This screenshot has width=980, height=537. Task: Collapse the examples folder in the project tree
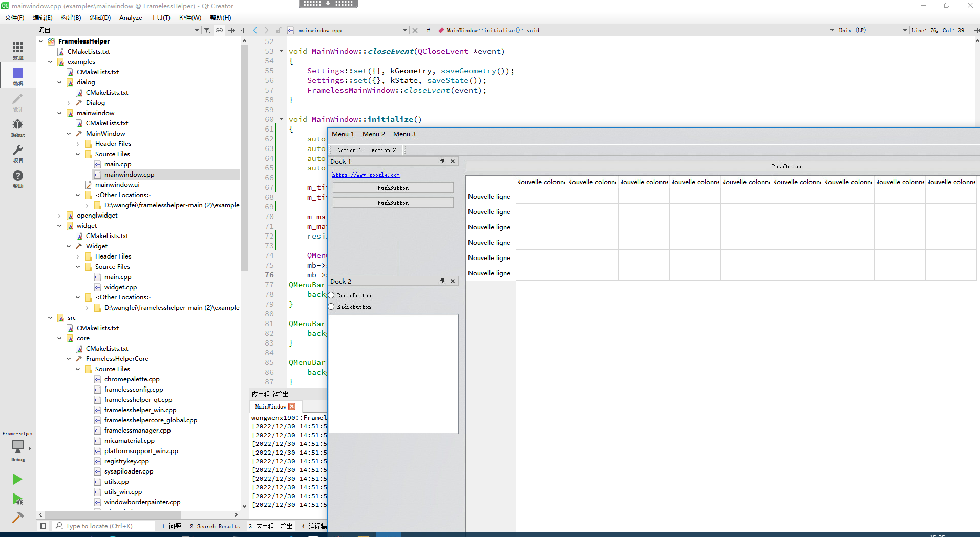point(50,61)
